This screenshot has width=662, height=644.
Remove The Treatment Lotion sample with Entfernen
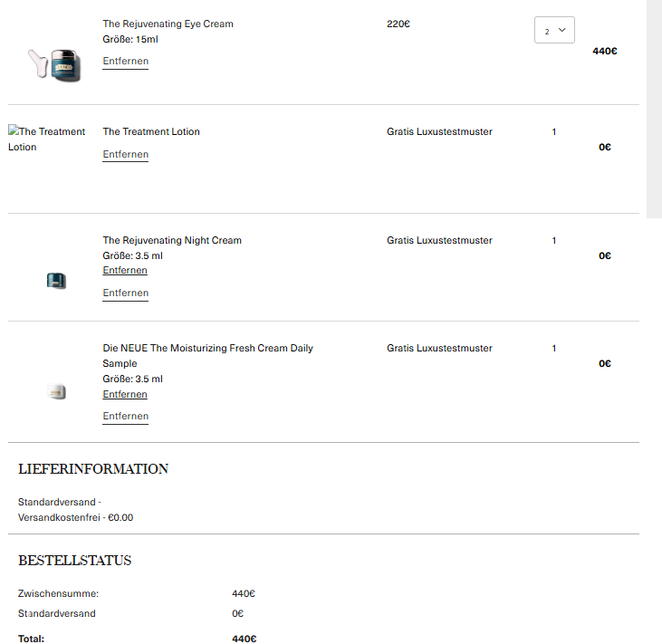tap(125, 155)
